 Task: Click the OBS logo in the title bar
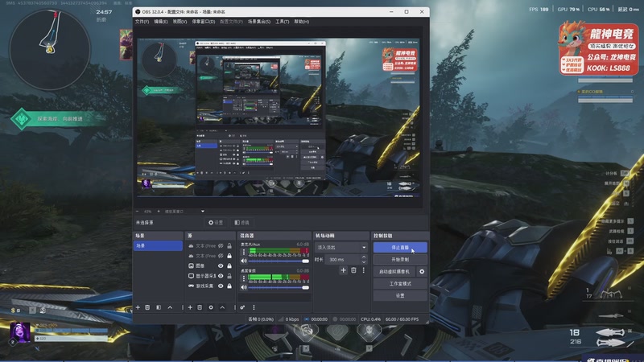click(138, 12)
